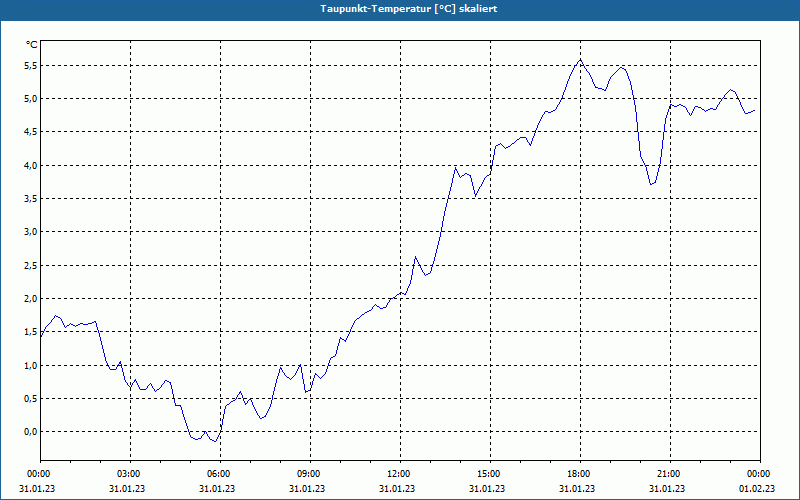Click the "00:00" time label above 01.02.23
This screenshot has width=800, height=500.
757,474
